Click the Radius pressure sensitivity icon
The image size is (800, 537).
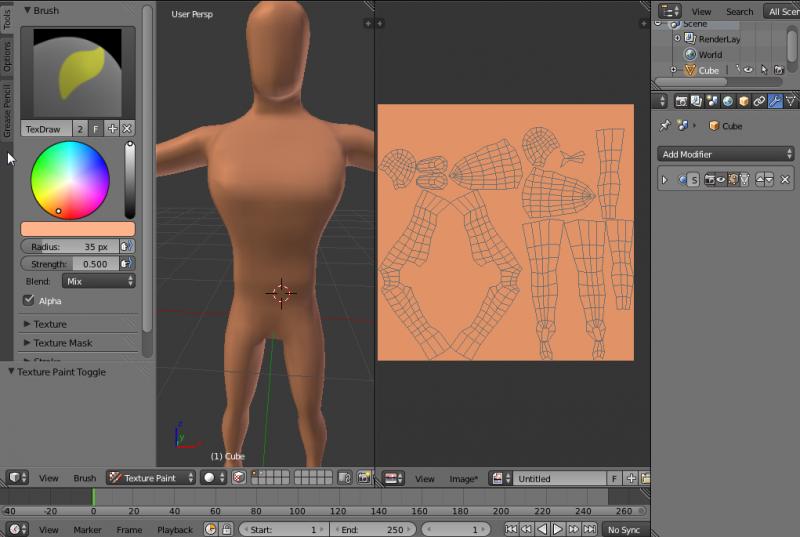tap(127, 246)
